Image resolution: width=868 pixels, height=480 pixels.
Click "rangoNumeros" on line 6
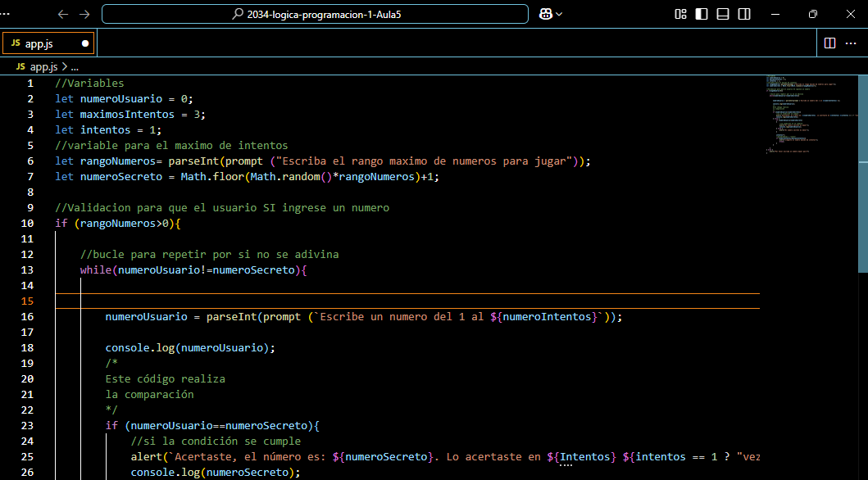[x=118, y=161]
